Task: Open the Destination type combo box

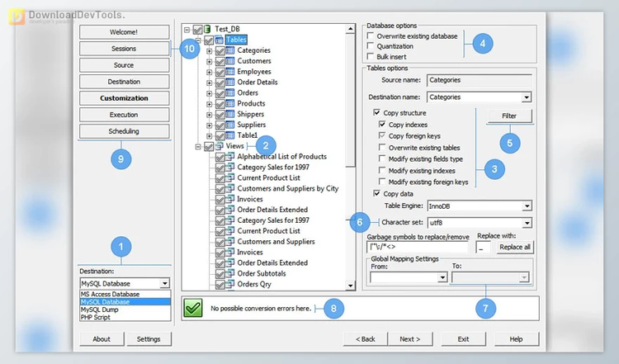Action: coord(125,283)
